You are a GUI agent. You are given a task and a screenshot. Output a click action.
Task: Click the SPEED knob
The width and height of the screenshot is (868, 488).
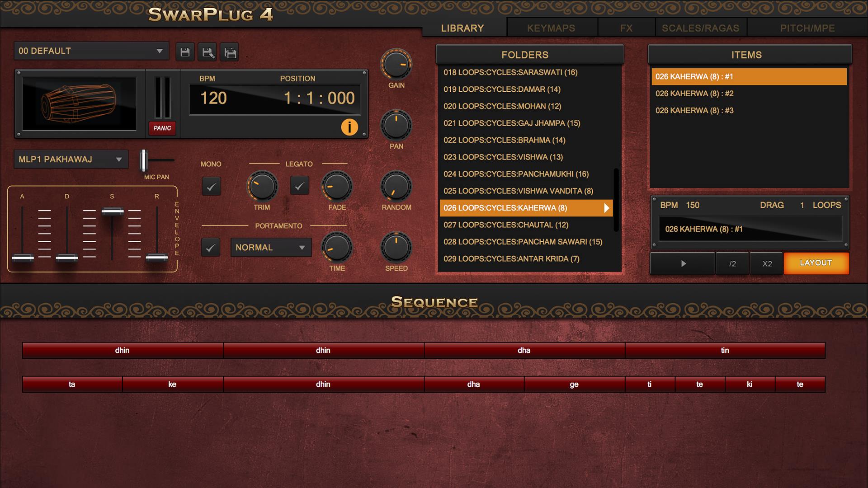[x=396, y=247]
